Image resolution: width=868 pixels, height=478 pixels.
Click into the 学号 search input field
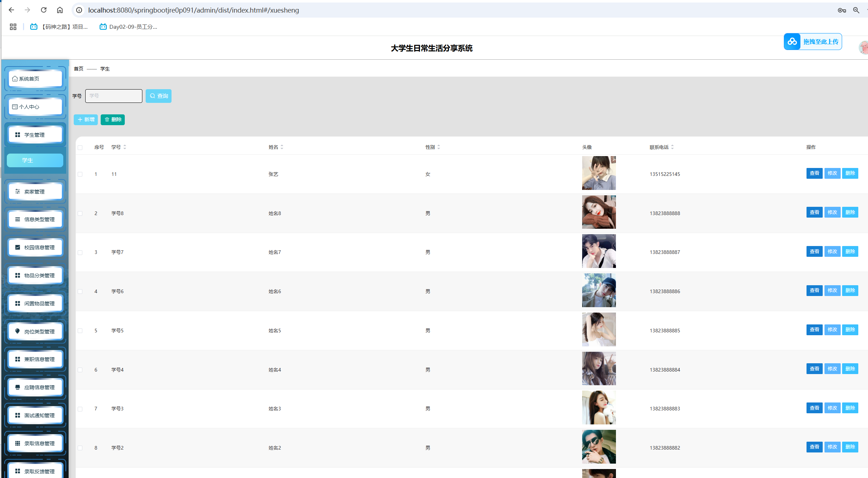tap(114, 96)
